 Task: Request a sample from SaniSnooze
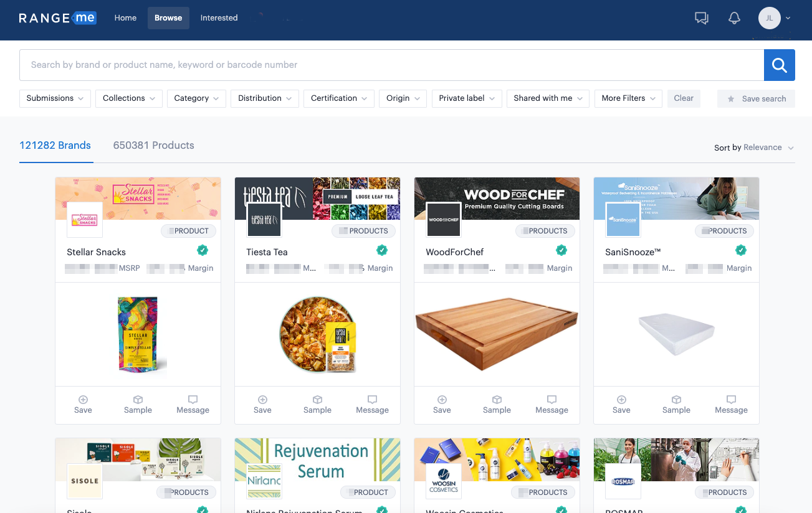676,404
